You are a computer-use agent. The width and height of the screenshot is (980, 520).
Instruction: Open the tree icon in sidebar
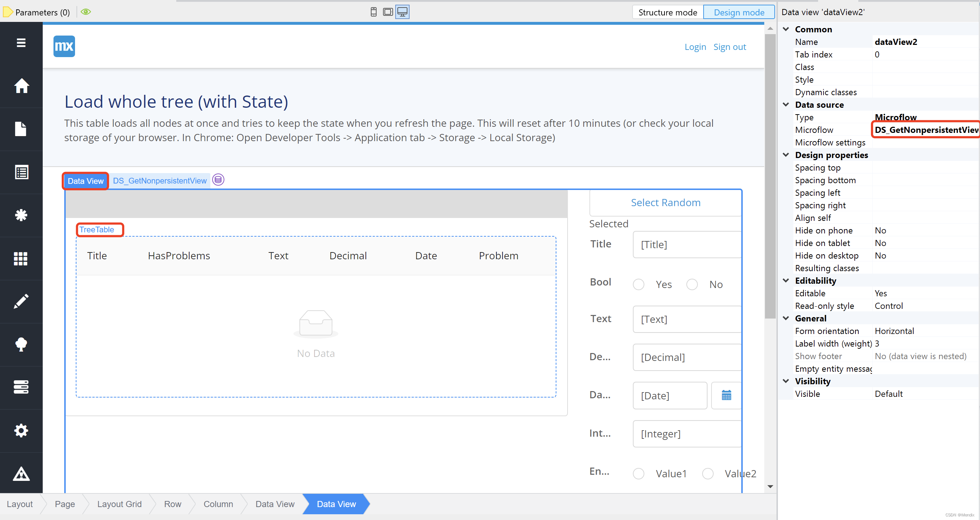(21, 344)
